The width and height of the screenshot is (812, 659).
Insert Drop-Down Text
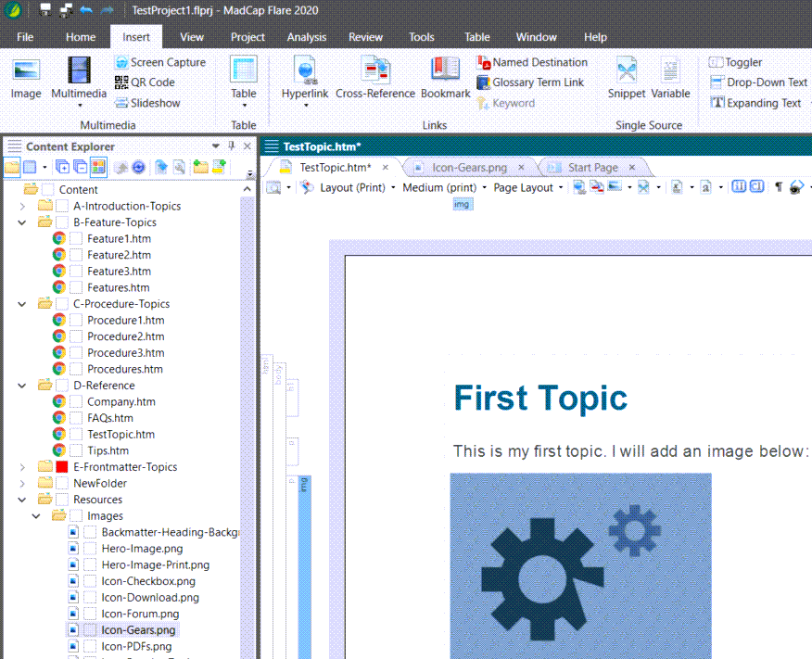[x=758, y=82]
